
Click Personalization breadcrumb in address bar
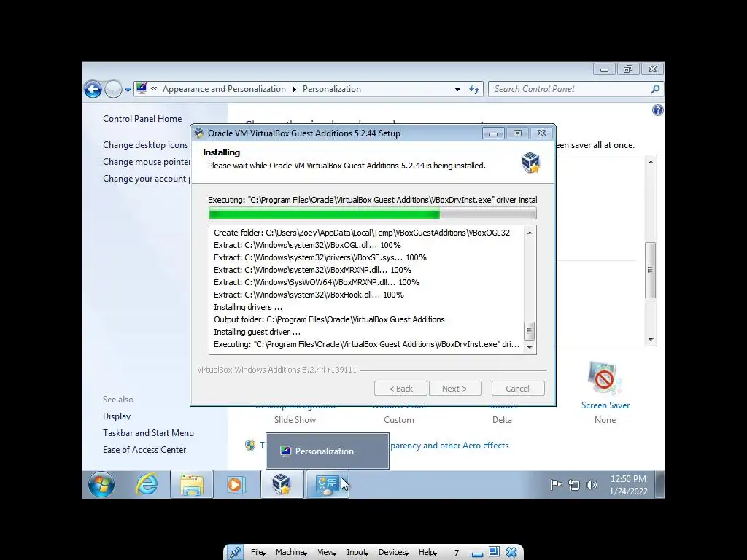click(x=332, y=89)
